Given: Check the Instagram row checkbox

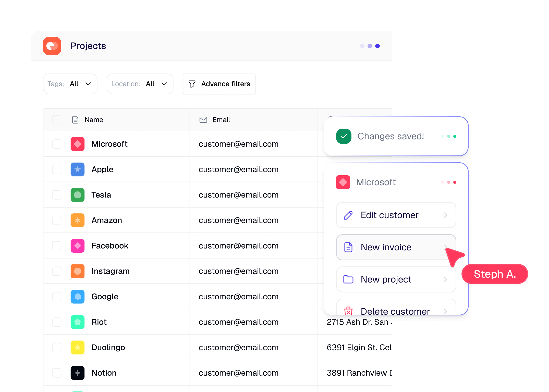Looking at the screenshot, I should click(57, 271).
